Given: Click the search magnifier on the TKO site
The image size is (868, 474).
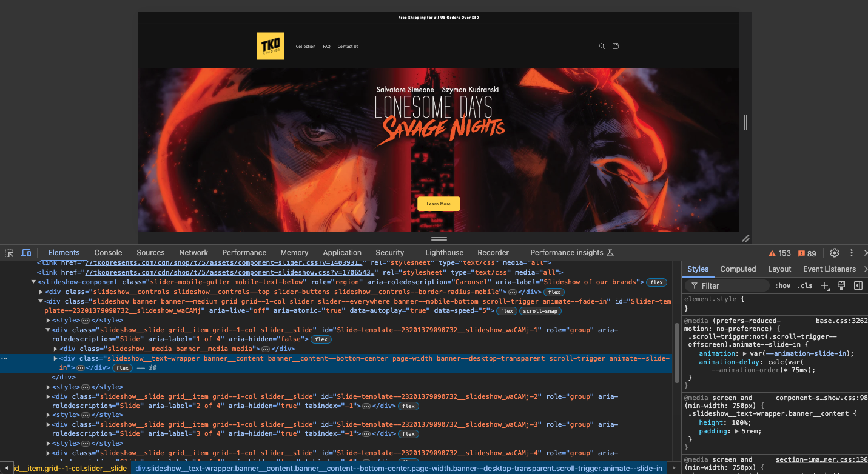Looking at the screenshot, I should 601,46.
